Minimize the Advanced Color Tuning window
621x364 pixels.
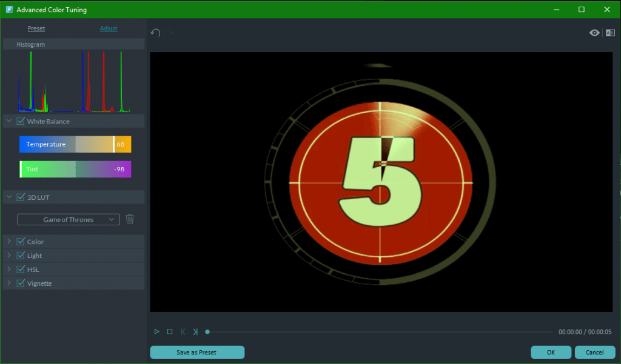(x=557, y=10)
